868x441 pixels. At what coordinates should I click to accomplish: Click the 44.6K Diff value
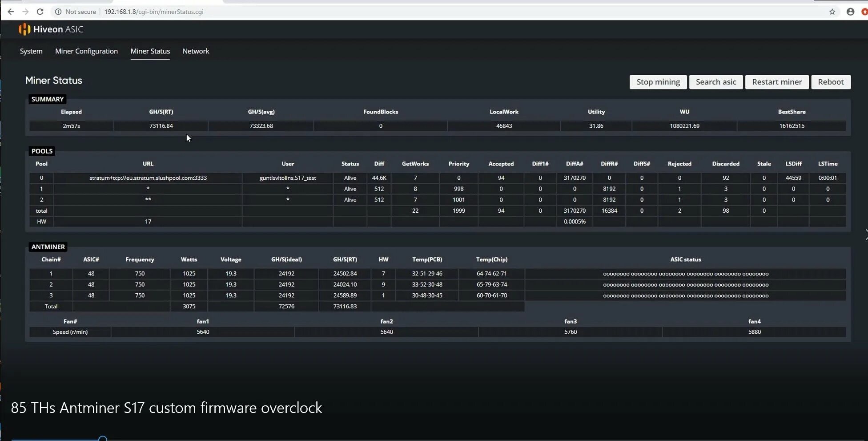point(379,178)
